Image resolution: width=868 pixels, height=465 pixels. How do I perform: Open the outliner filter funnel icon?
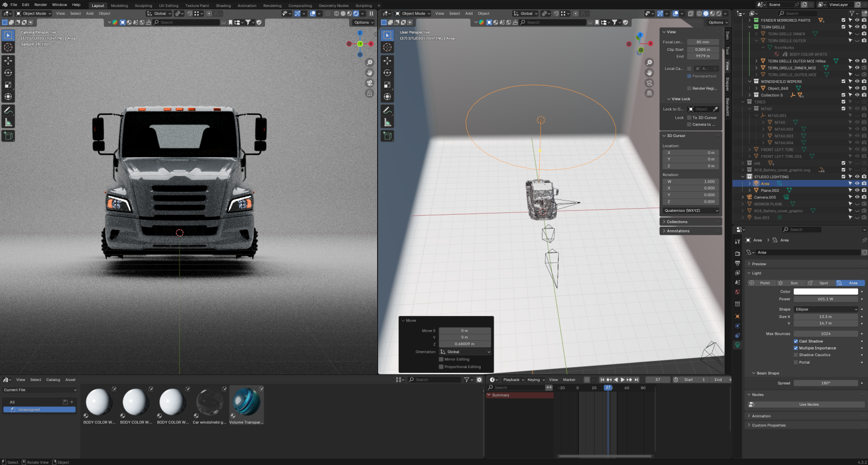(x=852, y=14)
